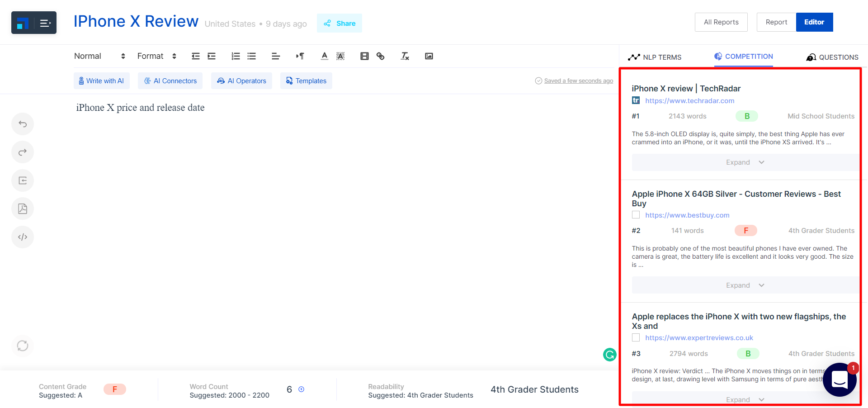The width and height of the screenshot is (868, 408).
Task: Switch to Report view
Action: [x=776, y=22]
